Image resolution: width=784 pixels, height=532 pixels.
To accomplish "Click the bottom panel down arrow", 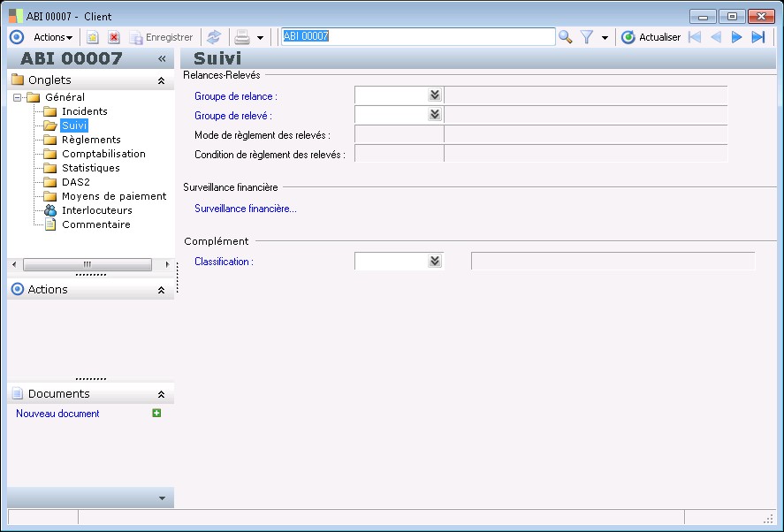I will [162, 498].
